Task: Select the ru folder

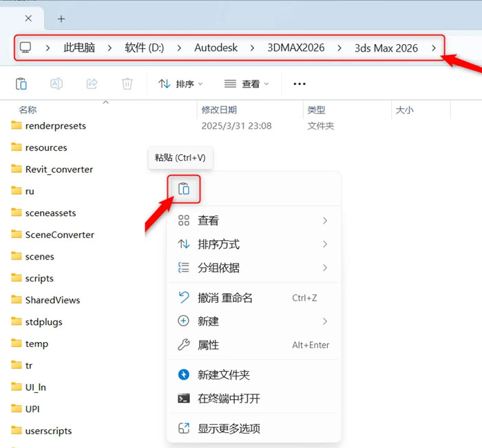Action: coord(23,191)
